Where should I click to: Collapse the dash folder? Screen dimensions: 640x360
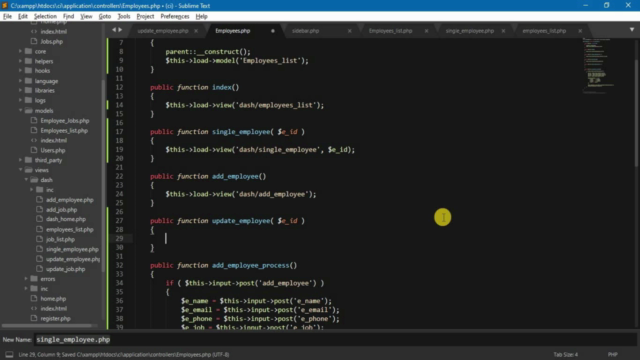pyautogui.click(x=26, y=180)
